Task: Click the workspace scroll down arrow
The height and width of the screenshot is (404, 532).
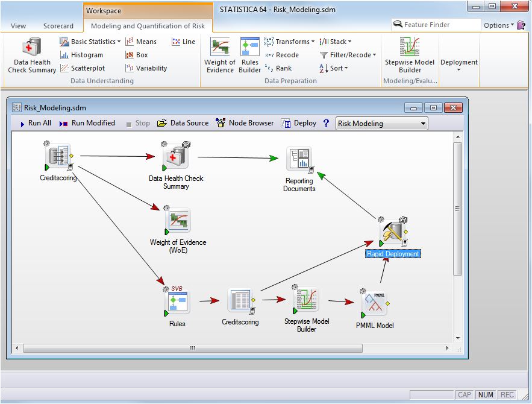Action: click(x=458, y=338)
